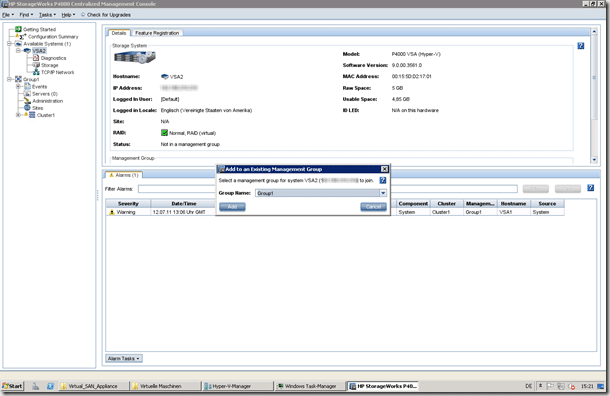
Task: Open the TCP/IP Network icon
Action: coord(36,72)
